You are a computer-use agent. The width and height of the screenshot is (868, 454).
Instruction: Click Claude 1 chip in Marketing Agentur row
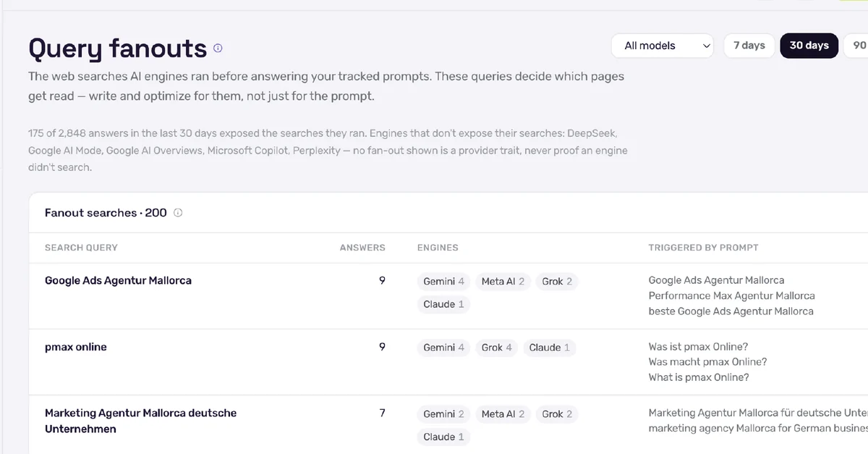[443, 437]
